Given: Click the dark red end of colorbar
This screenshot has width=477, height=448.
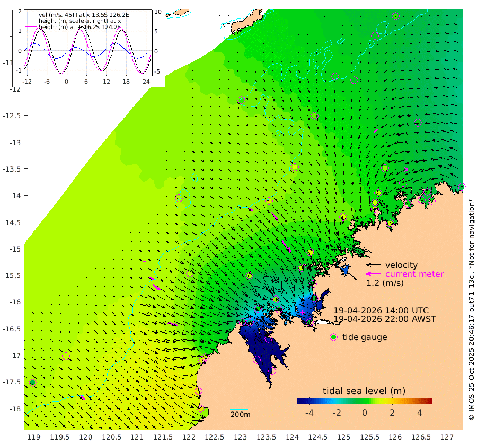Looking at the screenshot, I should [429, 400].
